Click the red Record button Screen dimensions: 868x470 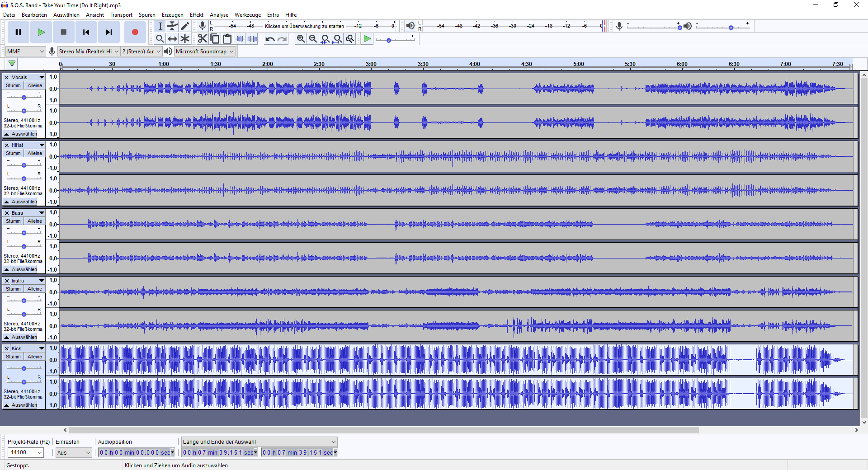pos(135,32)
